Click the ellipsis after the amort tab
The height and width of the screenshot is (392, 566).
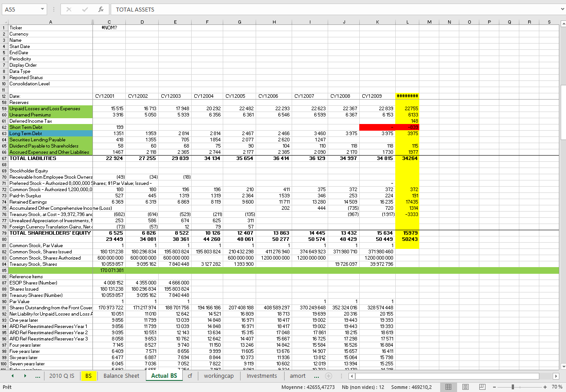[x=317, y=376]
